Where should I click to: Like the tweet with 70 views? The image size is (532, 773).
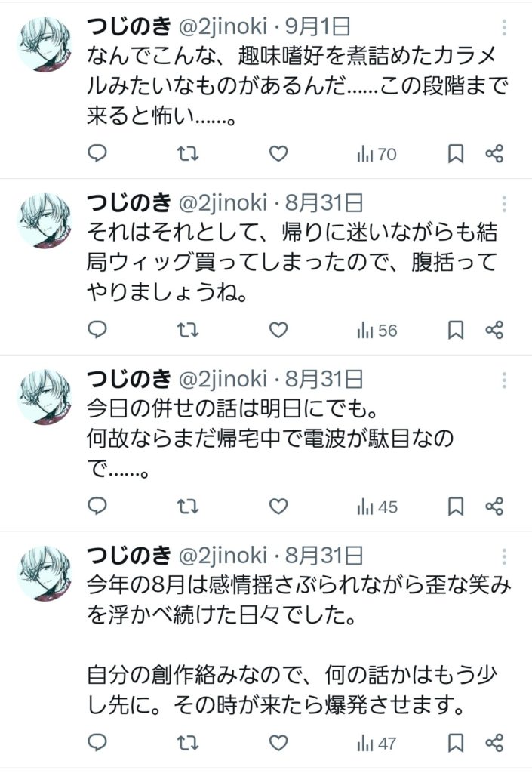click(278, 154)
